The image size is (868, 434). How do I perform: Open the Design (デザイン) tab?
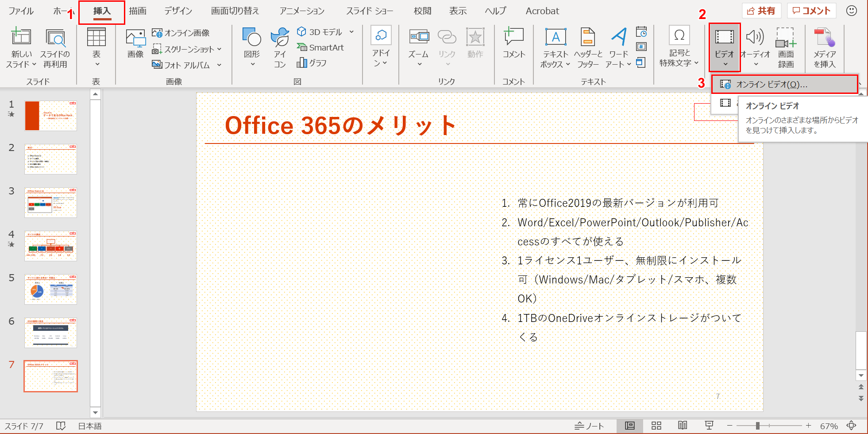point(178,11)
